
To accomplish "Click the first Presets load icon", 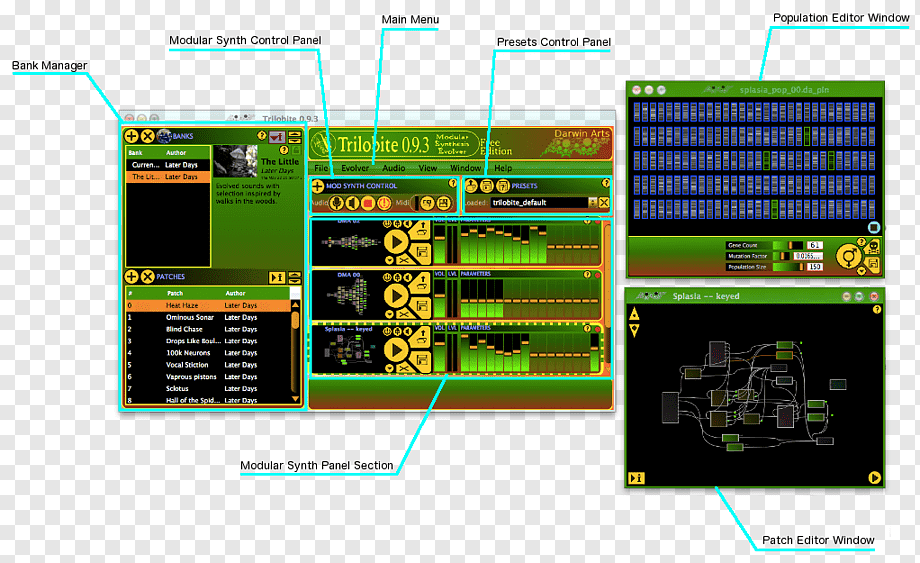I will click(x=471, y=185).
